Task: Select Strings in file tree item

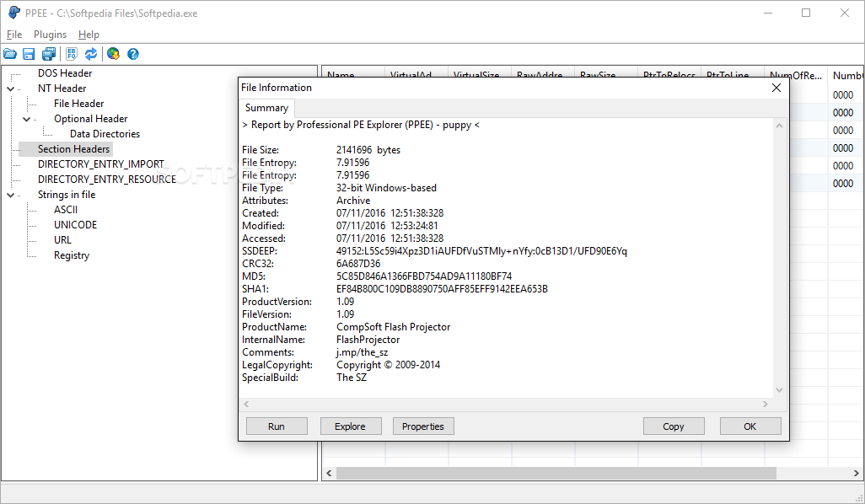Action: [x=67, y=195]
